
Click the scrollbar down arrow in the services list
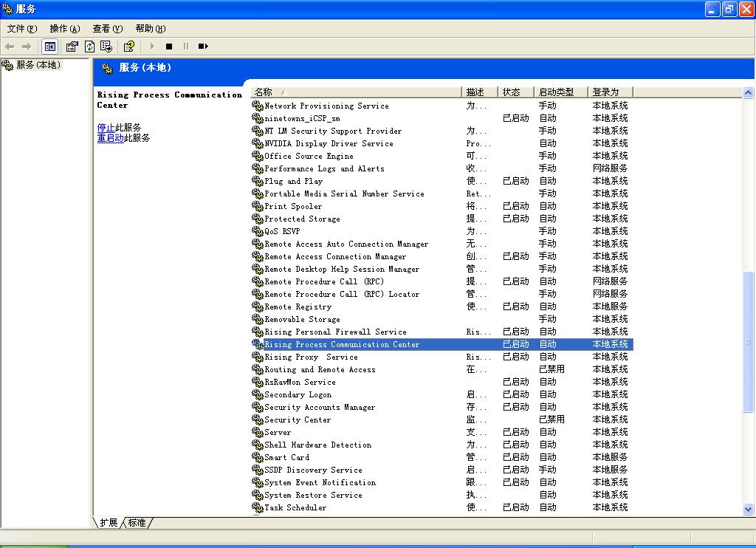748,509
